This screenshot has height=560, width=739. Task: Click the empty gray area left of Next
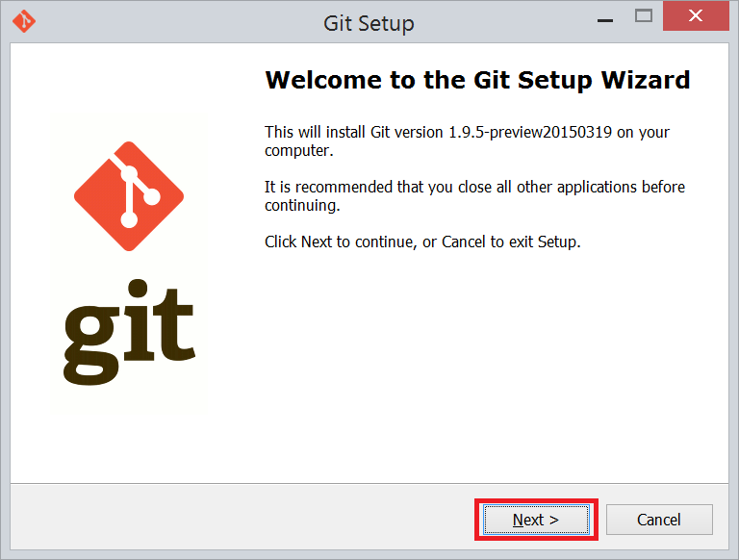pos(241,520)
